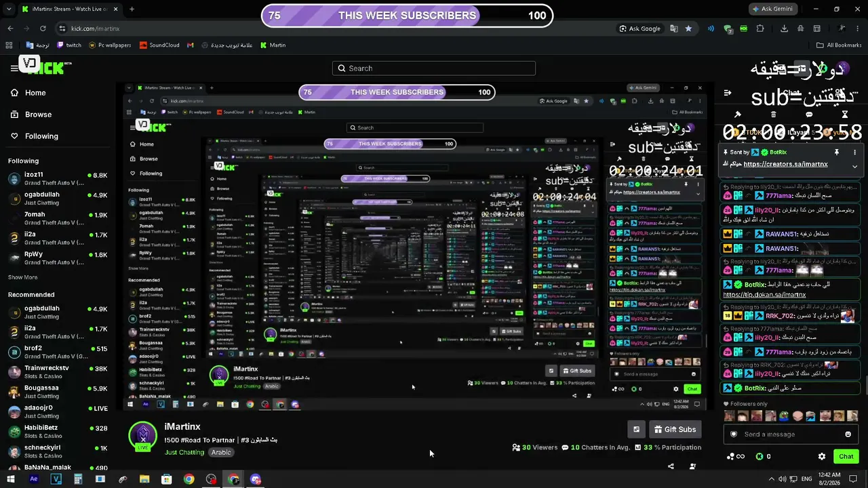868x488 pixels.
Task: Open the Calculator taskbar icon
Action: 78,479
